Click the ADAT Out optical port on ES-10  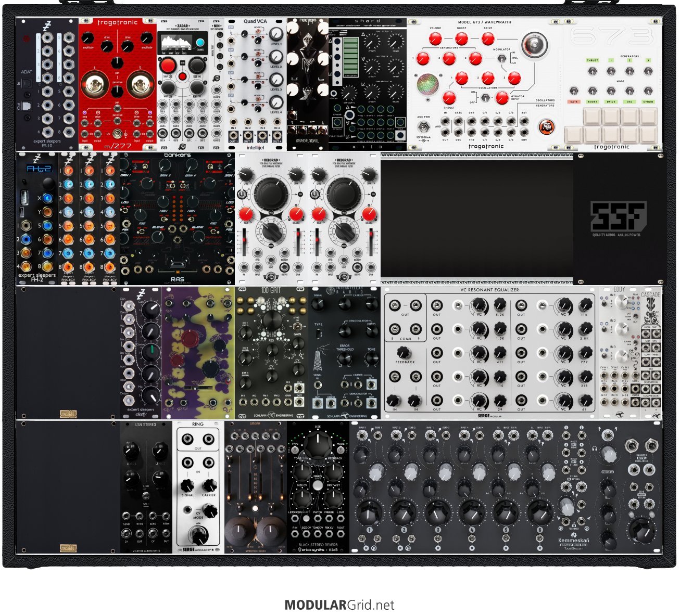(27, 106)
